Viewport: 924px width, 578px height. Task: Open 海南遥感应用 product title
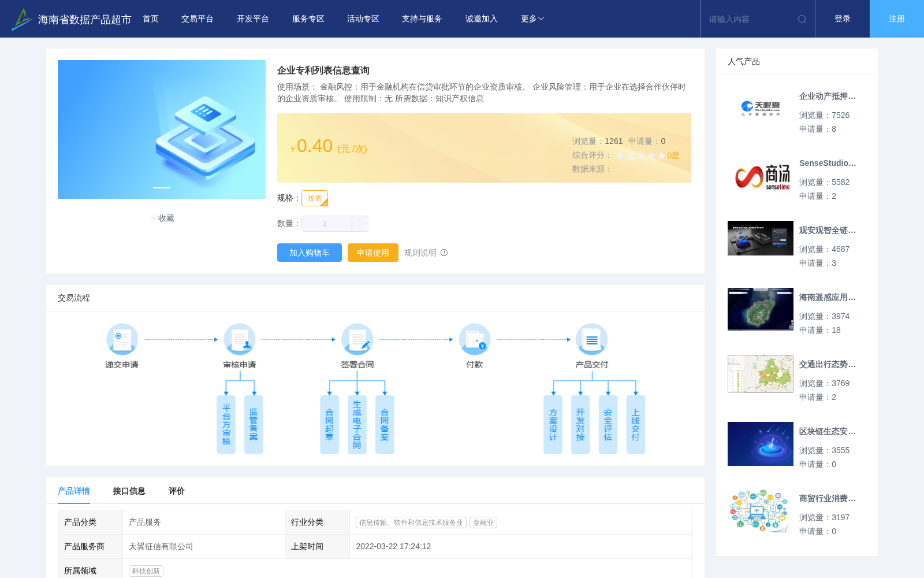(828, 298)
